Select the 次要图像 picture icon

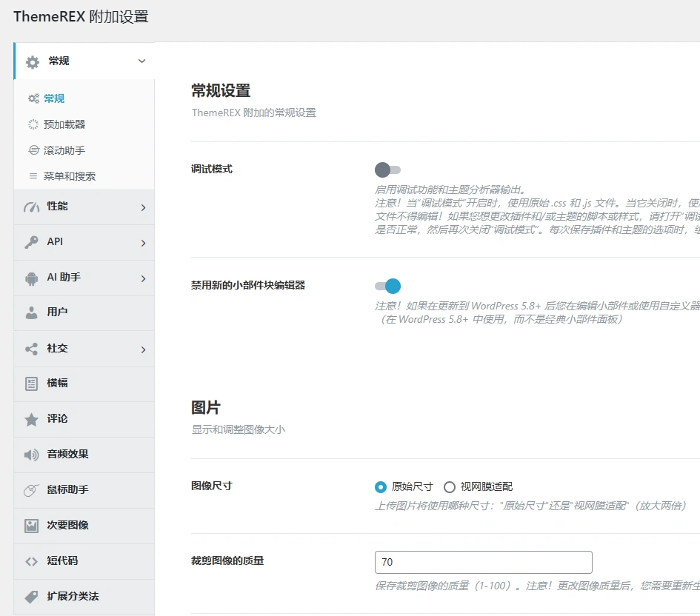pyautogui.click(x=33, y=526)
